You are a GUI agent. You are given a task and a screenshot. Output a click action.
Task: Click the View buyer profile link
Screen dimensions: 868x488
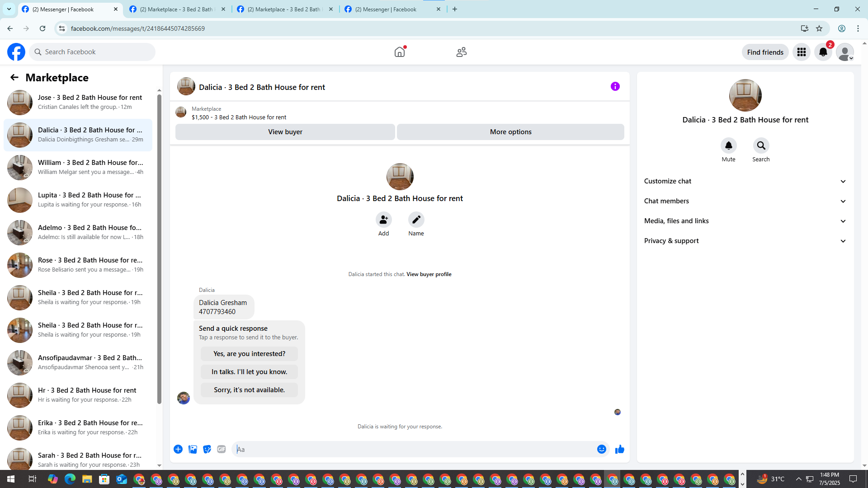coord(429,274)
